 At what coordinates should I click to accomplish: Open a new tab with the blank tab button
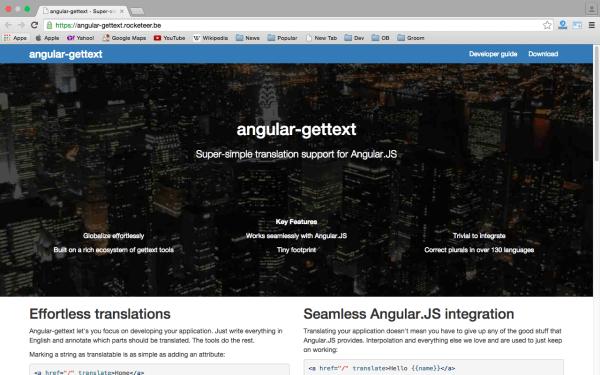pyautogui.click(x=137, y=11)
